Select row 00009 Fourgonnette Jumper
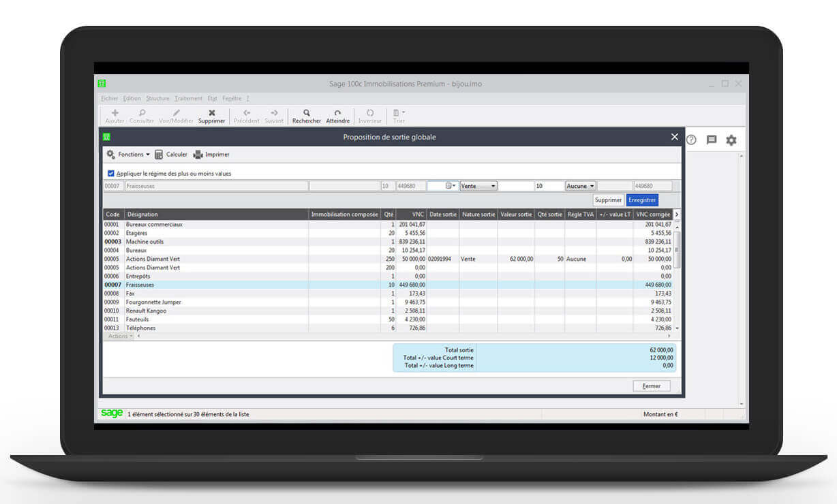This screenshot has width=837, height=504. click(388, 302)
